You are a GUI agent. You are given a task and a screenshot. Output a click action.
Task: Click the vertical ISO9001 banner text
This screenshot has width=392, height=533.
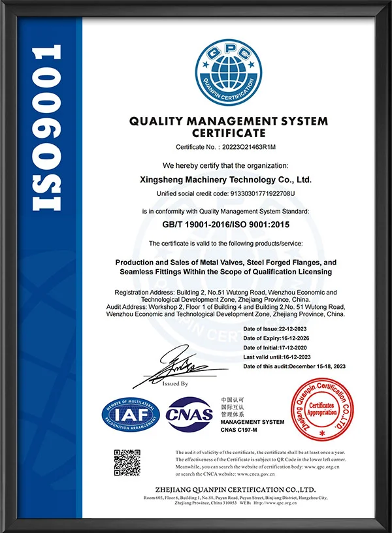pyautogui.click(x=47, y=128)
